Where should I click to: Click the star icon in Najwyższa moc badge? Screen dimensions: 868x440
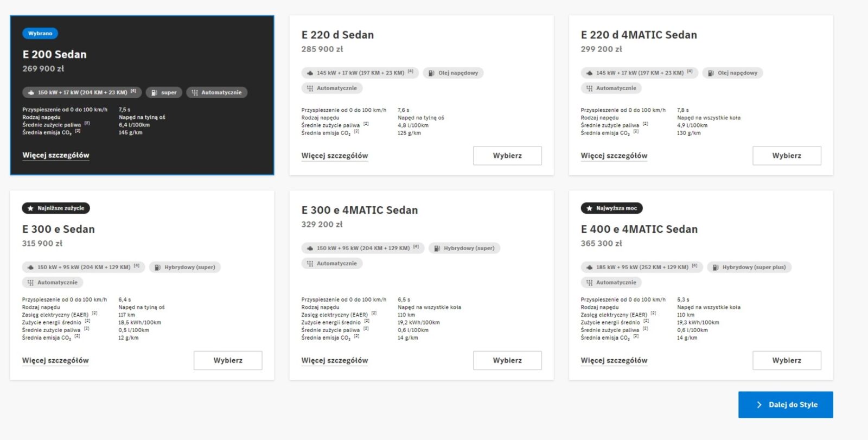click(589, 208)
